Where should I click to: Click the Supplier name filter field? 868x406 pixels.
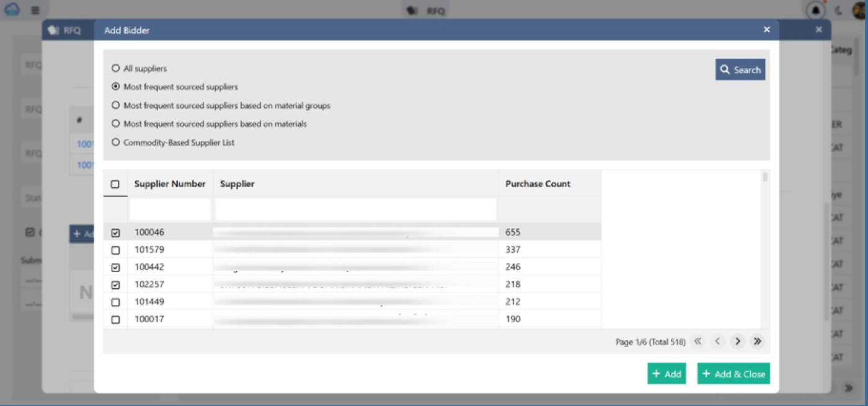click(356, 210)
